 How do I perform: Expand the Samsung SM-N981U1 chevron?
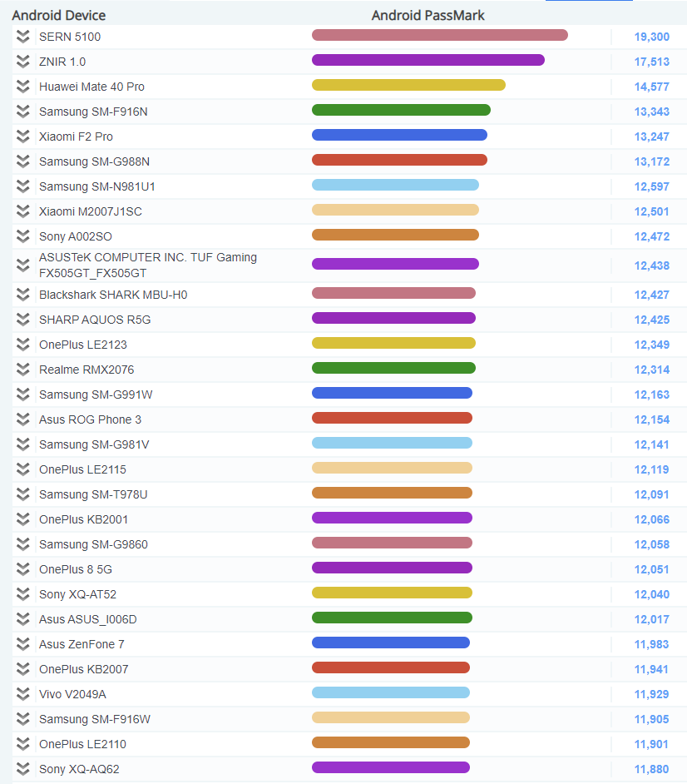pyautogui.click(x=23, y=186)
